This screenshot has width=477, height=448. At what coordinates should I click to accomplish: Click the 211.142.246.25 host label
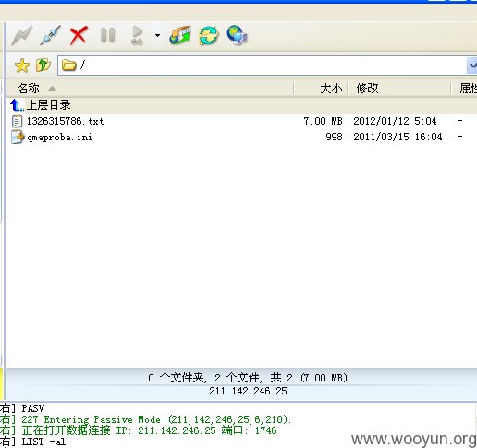[x=248, y=391]
